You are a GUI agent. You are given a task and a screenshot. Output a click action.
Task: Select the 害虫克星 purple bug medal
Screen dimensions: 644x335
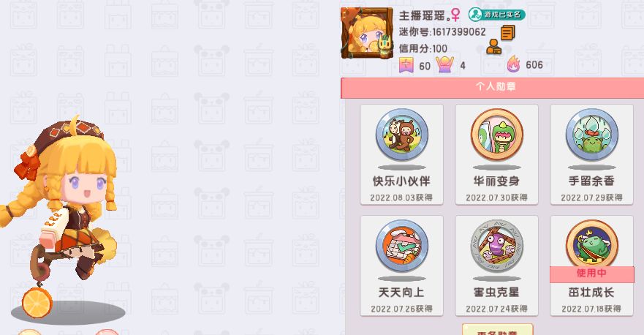click(x=496, y=246)
